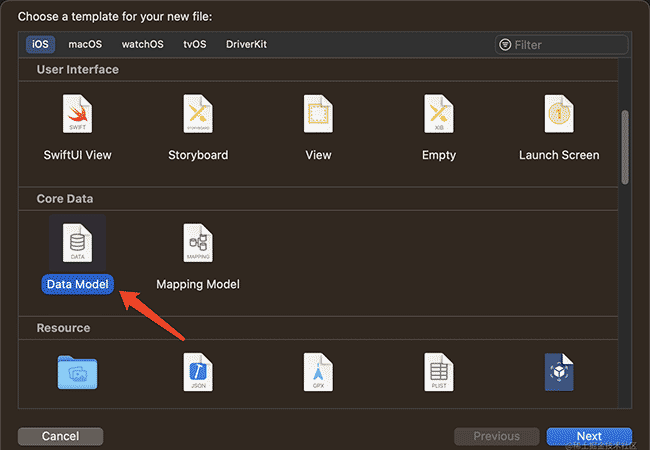The height and width of the screenshot is (450, 650).
Task: Click the SwiftUI View label
Action: click(78, 155)
